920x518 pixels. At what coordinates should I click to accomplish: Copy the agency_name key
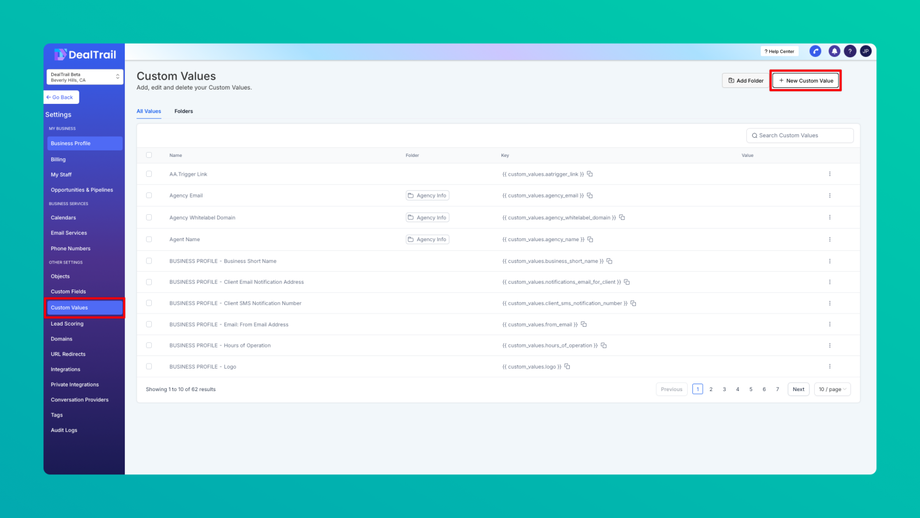[590, 239]
